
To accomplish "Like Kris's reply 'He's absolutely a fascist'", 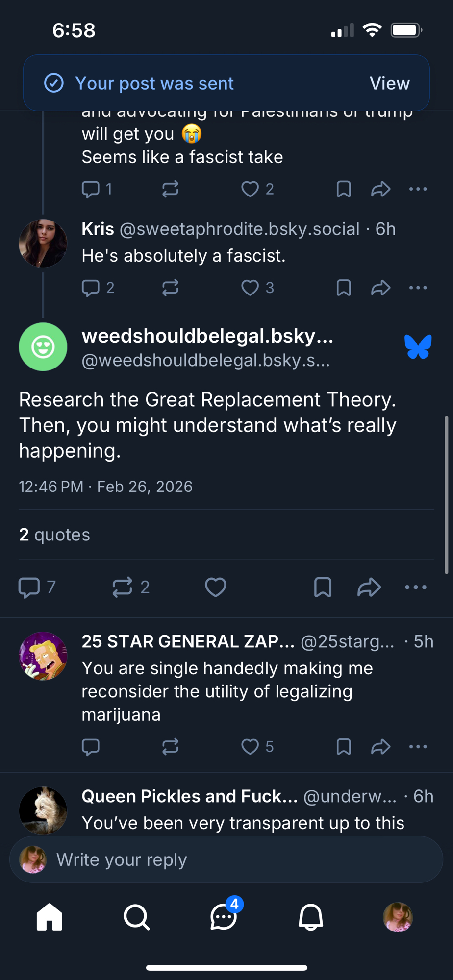I will tap(250, 288).
